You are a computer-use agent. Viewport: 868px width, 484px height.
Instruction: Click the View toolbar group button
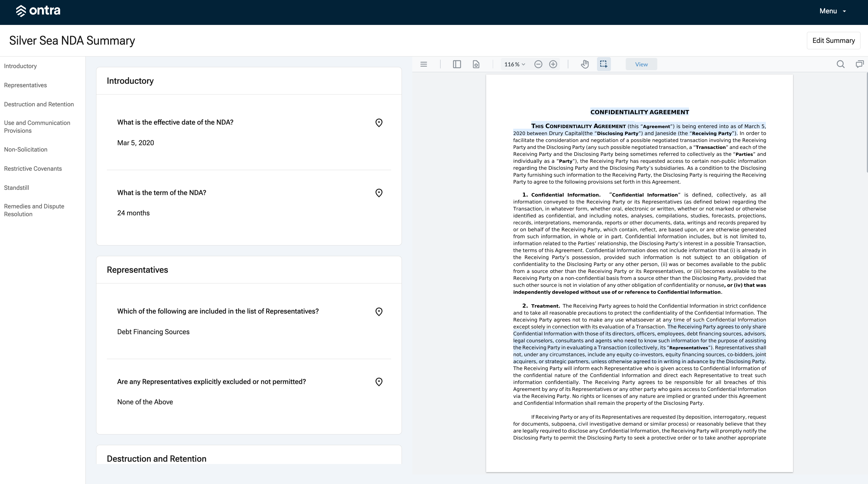641,64
